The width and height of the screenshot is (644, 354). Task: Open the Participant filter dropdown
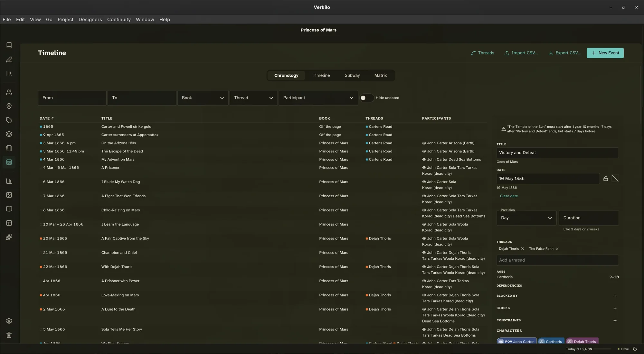click(x=318, y=98)
